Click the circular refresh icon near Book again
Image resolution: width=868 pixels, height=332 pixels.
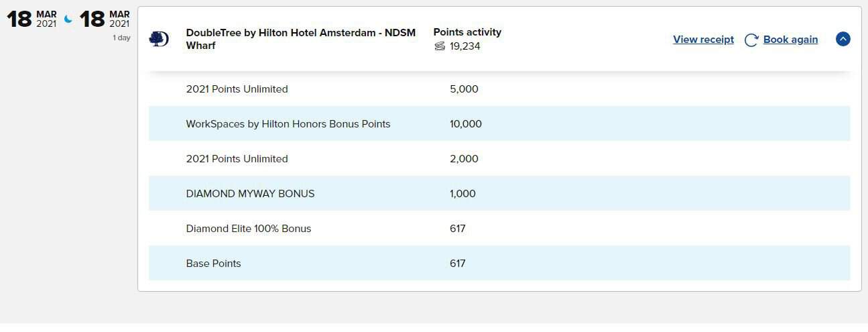coord(751,40)
